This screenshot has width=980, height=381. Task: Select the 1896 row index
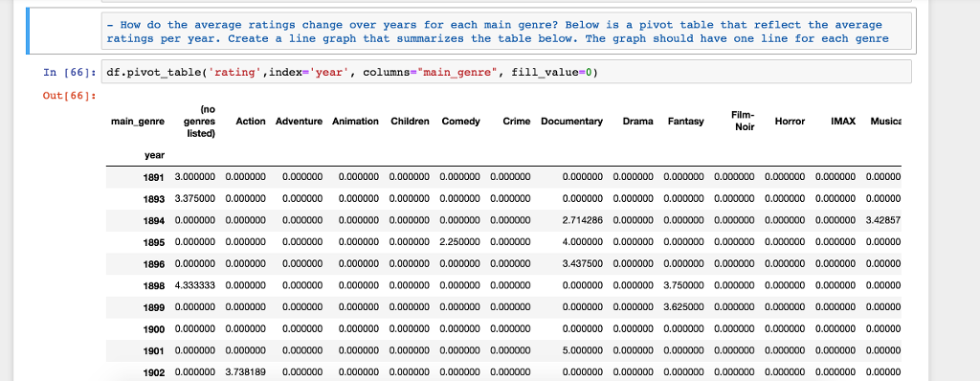[154, 264]
